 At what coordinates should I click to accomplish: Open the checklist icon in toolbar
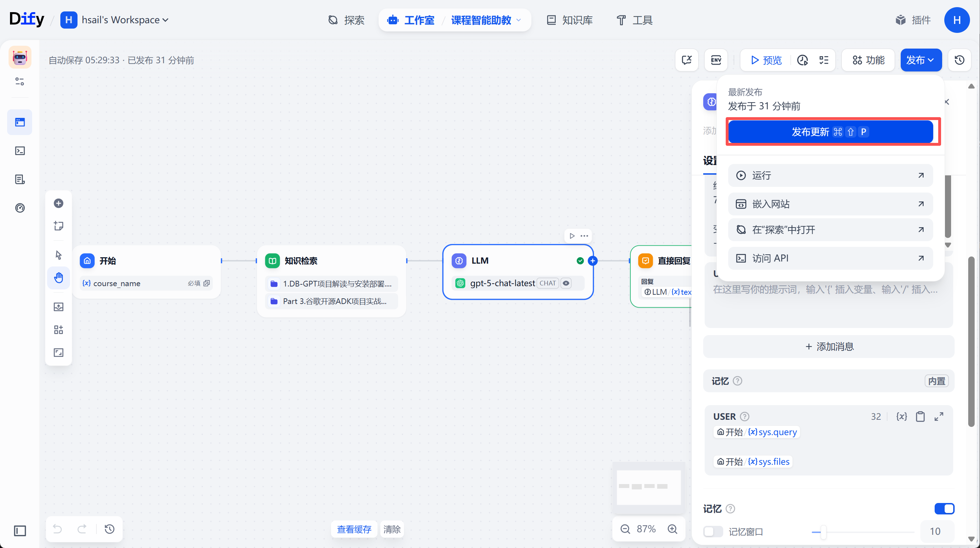[x=824, y=60]
